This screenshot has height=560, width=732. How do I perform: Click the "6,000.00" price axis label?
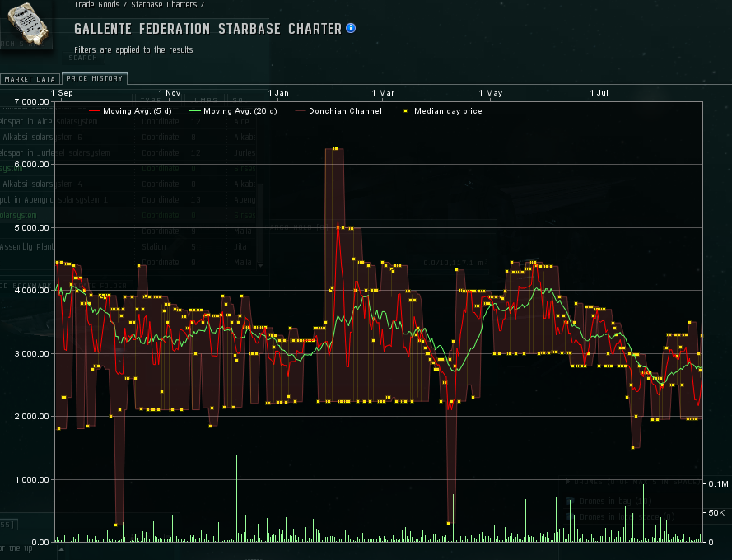pyautogui.click(x=32, y=165)
